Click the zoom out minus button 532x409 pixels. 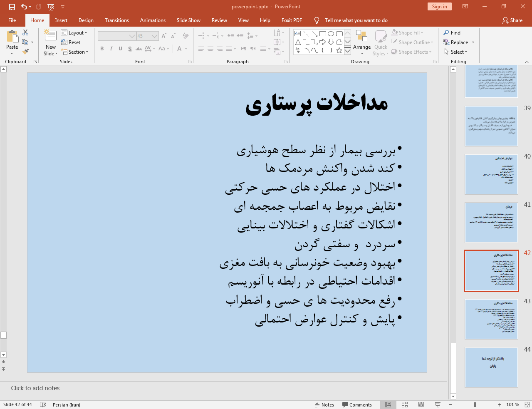450,404
